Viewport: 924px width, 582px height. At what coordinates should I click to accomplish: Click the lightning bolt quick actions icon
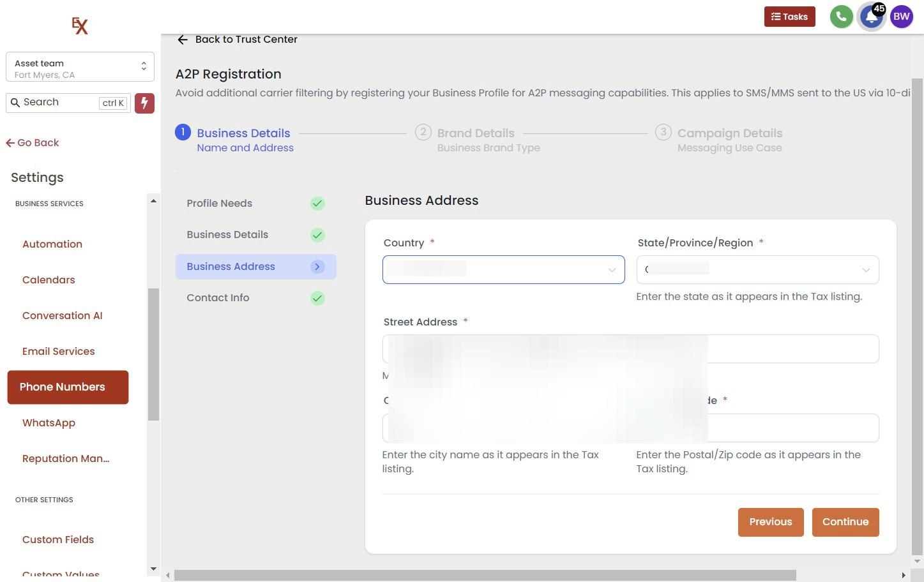point(144,103)
